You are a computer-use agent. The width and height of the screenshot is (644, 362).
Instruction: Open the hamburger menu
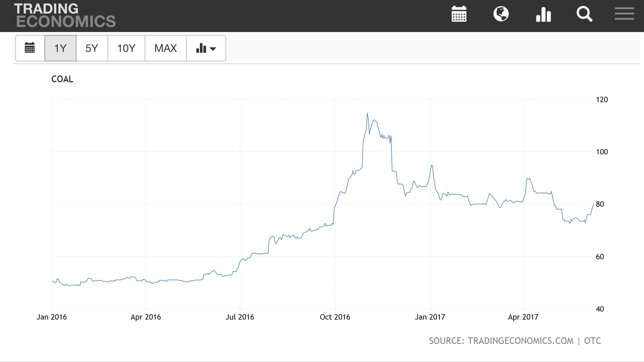click(624, 14)
